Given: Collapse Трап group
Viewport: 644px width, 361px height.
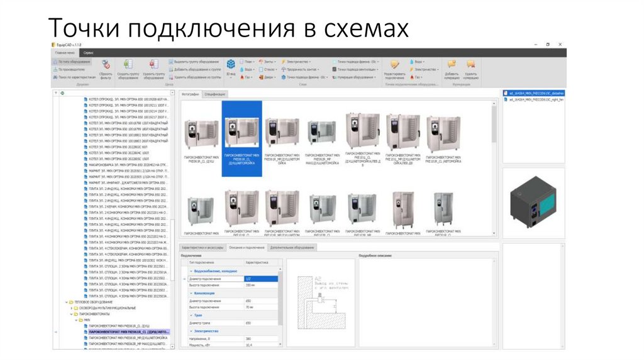Looking at the screenshot, I should (191, 316).
